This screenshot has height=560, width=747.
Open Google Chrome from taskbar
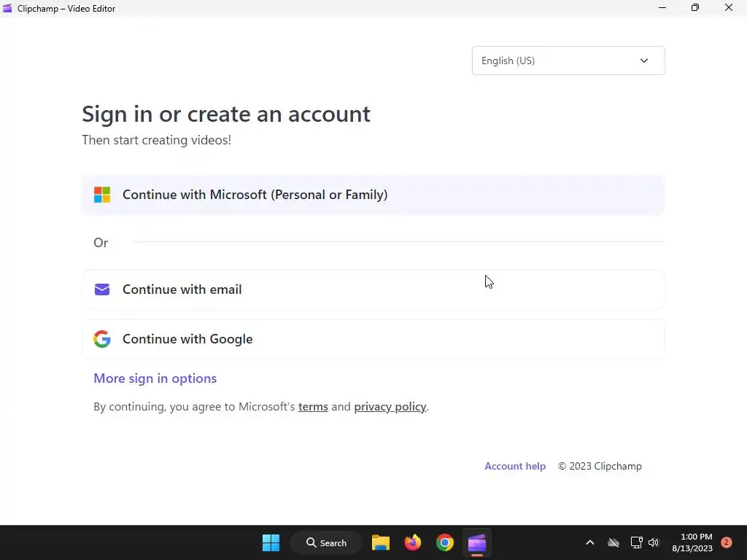pos(444,542)
